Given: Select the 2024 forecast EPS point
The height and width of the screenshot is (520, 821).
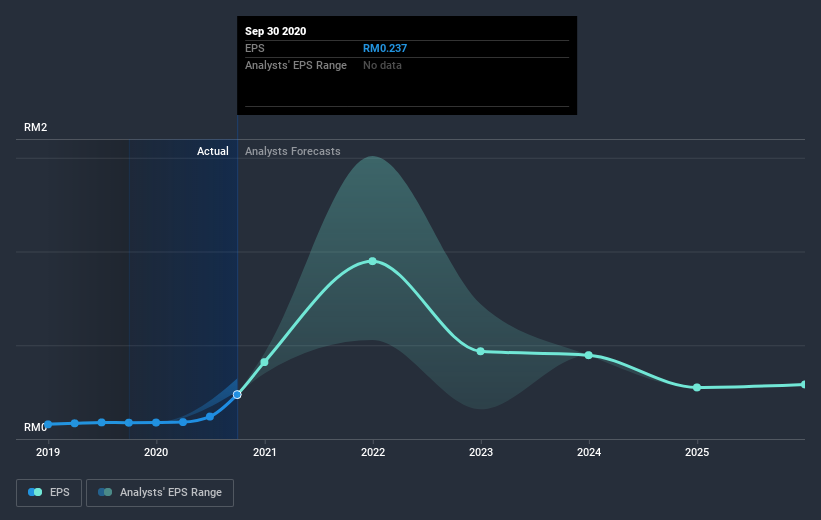Looking at the screenshot, I should click(x=589, y=355).
